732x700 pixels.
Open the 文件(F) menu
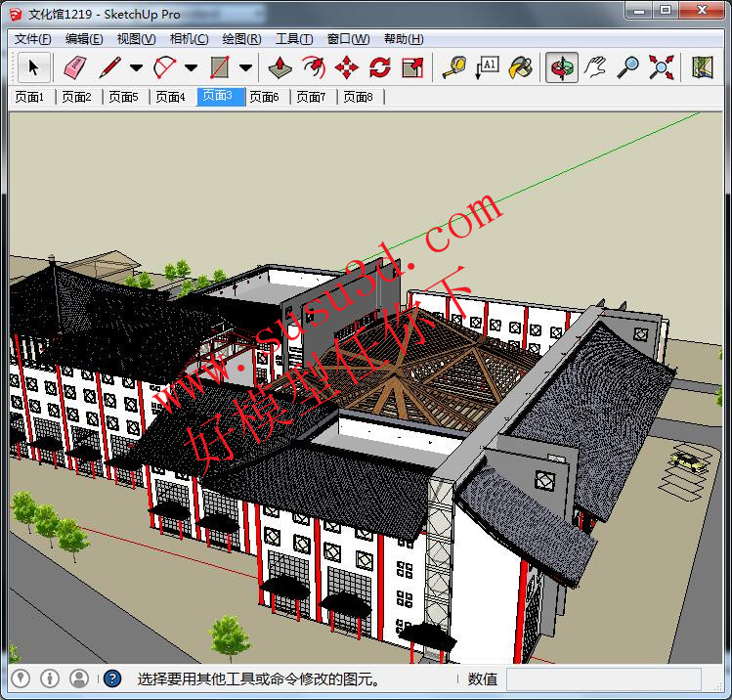(32, 39)
